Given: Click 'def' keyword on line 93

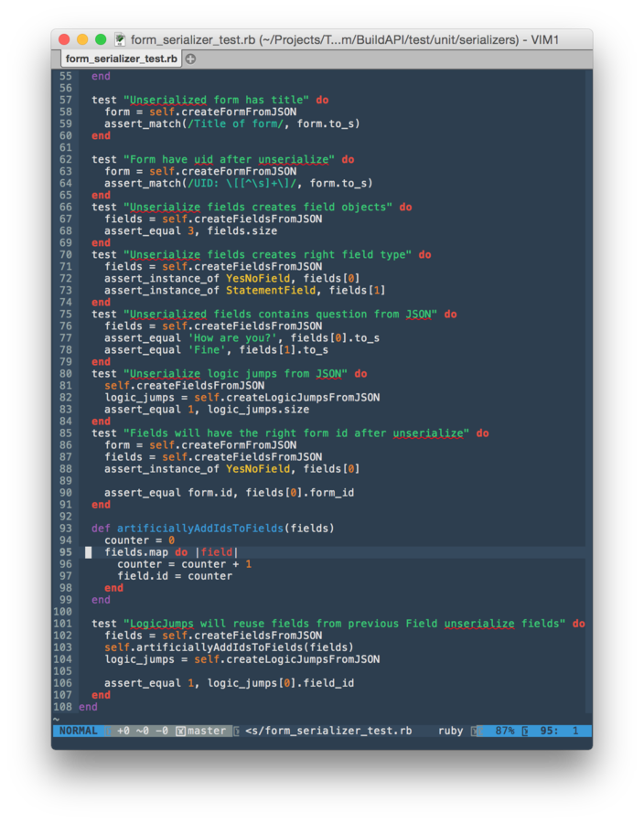Looking at the screenshot, I should [101, 529].
